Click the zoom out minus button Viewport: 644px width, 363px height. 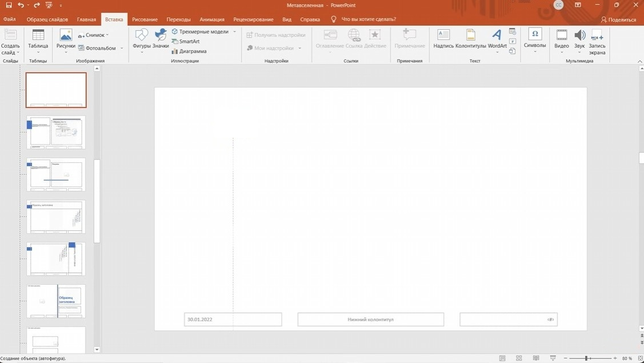(566, 358)
